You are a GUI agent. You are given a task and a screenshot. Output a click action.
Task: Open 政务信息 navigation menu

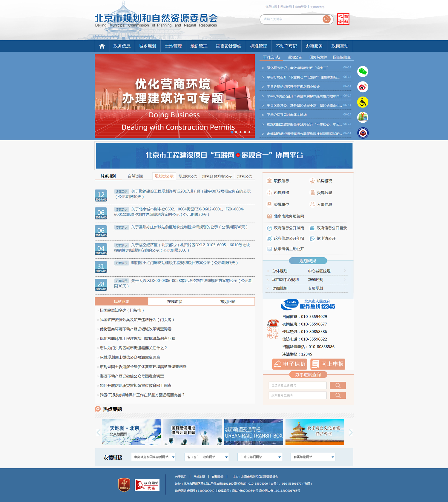click(122, 46)
